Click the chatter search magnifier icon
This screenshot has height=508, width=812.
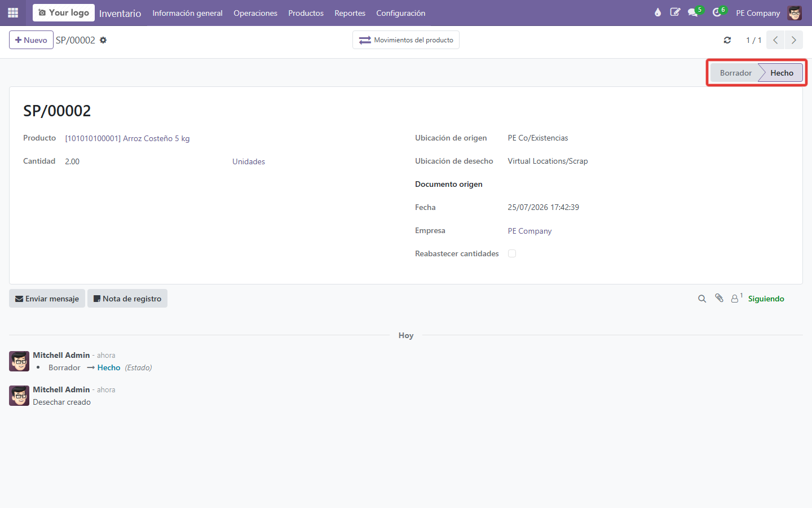click(x=702, y=299)
